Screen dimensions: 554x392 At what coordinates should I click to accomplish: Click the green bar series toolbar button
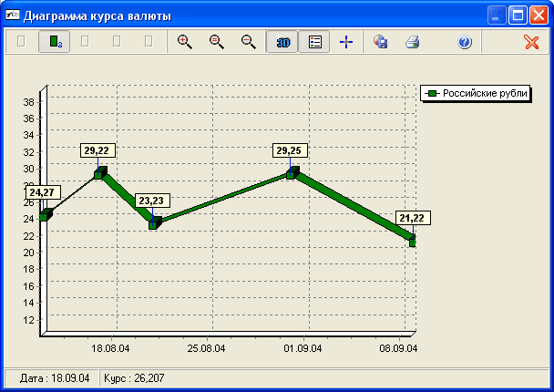54,42
